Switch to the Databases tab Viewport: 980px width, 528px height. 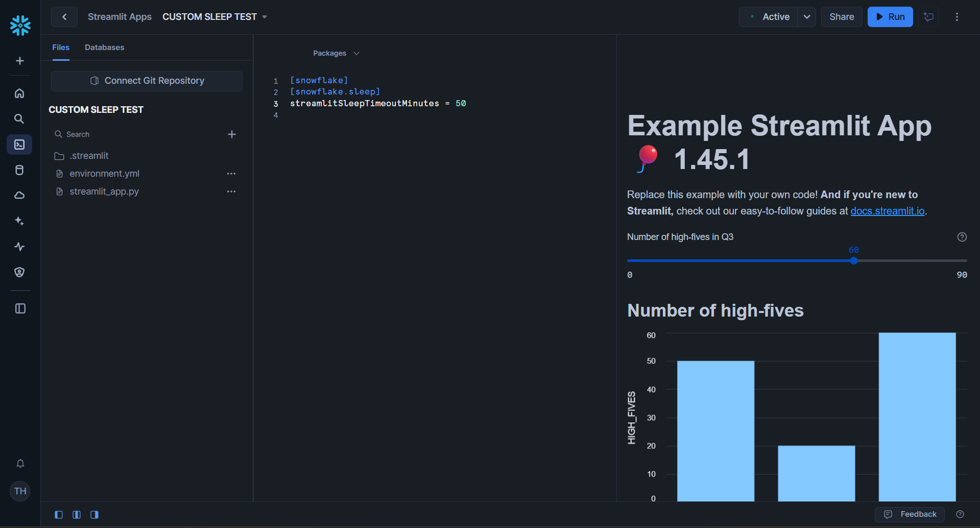[x=105, y=47]
